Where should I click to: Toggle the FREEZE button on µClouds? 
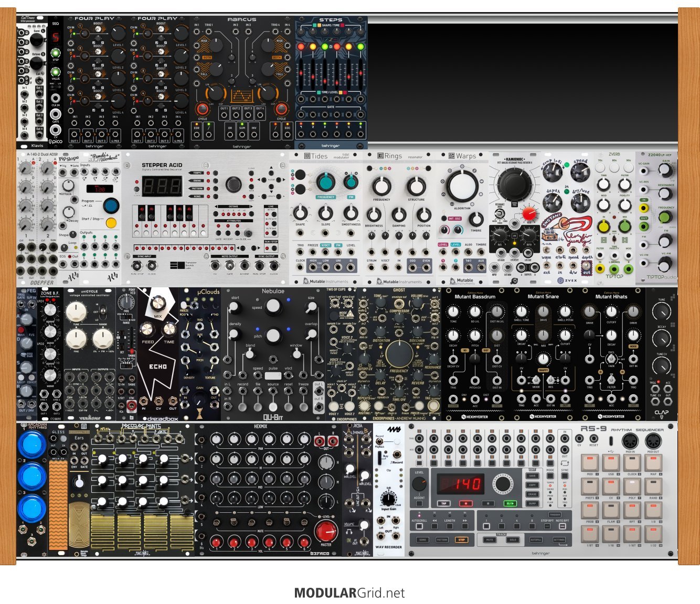coord(185,304)
